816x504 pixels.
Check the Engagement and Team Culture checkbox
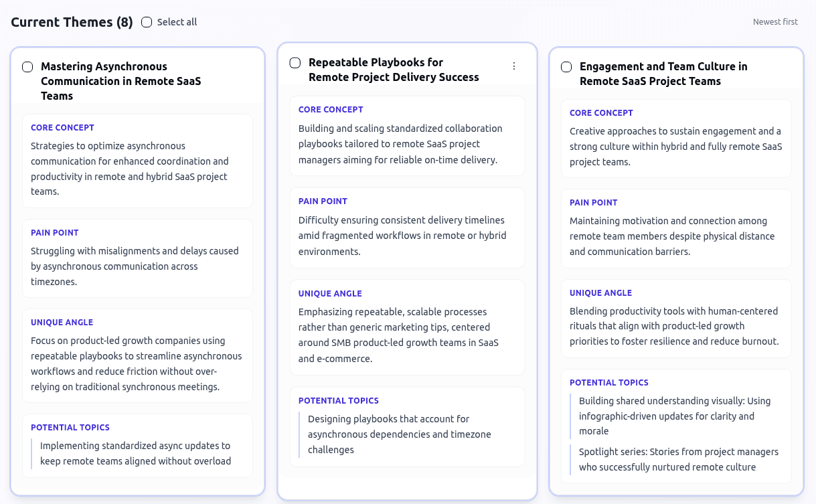point(566,67)
